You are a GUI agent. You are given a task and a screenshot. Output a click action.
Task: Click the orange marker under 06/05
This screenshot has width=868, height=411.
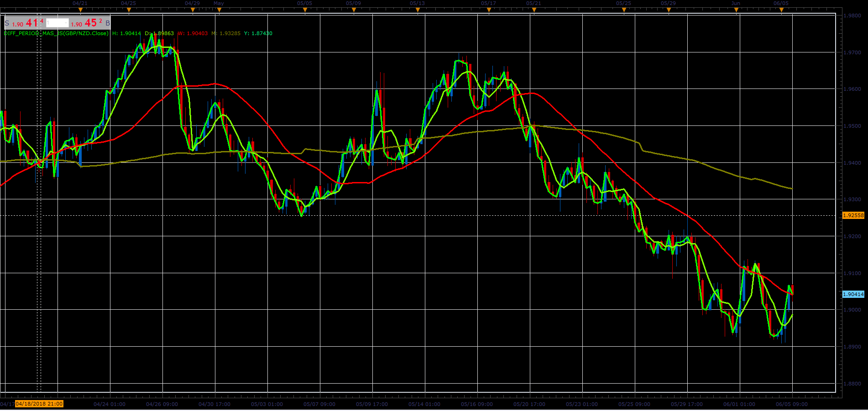click(781, 10)
